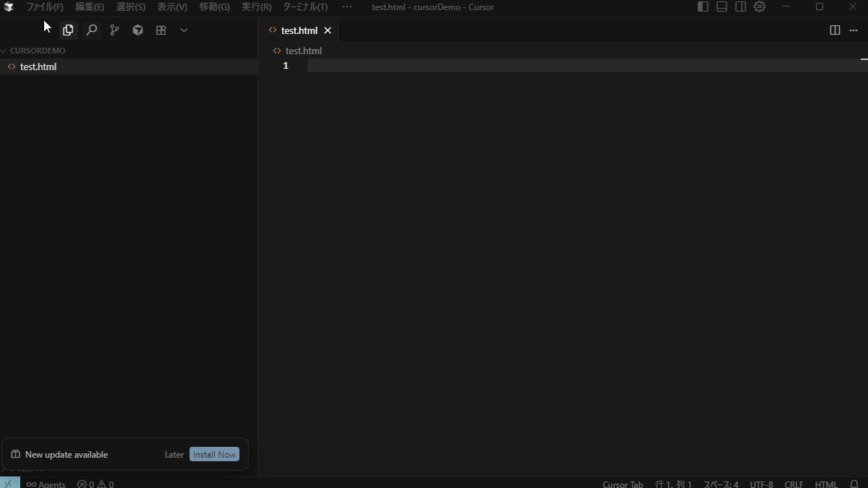Select encoding UTF-8 in status bar

761,484
